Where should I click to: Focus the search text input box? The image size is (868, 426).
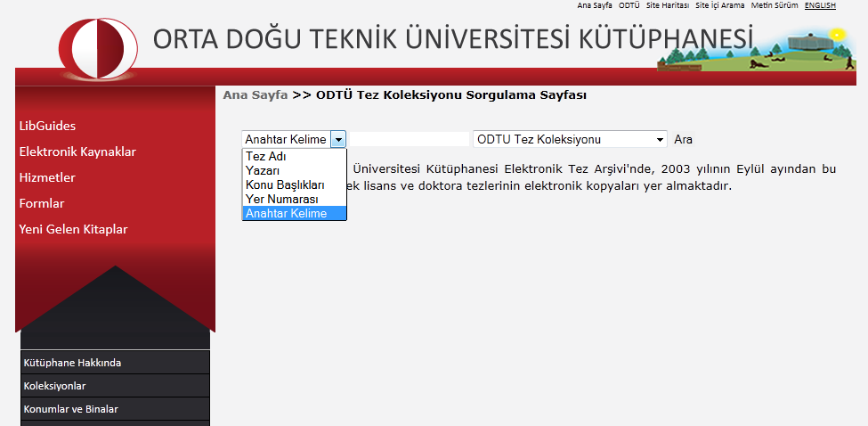pos(410,140)
